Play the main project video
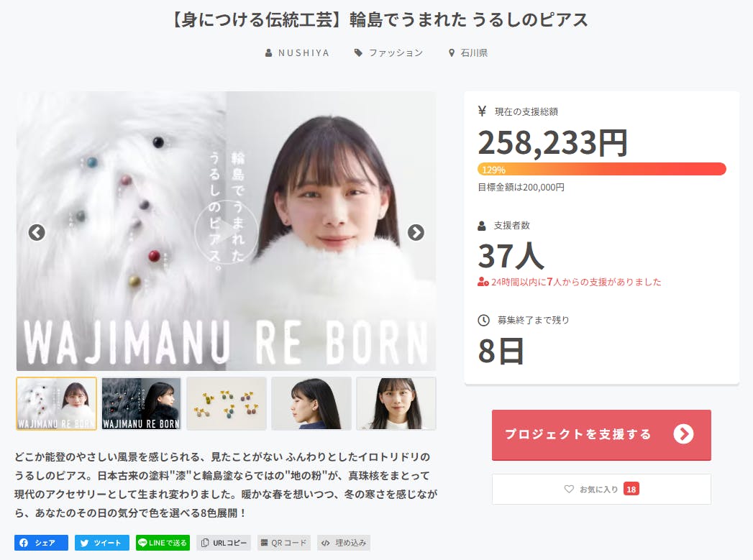This screenshot has height=560, width=753. 226,233
